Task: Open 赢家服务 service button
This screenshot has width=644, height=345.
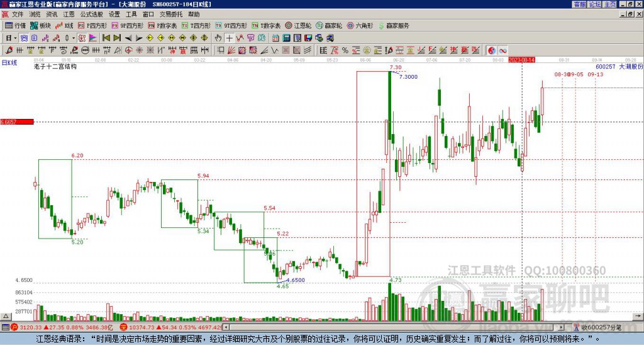Action: [394, 25]
